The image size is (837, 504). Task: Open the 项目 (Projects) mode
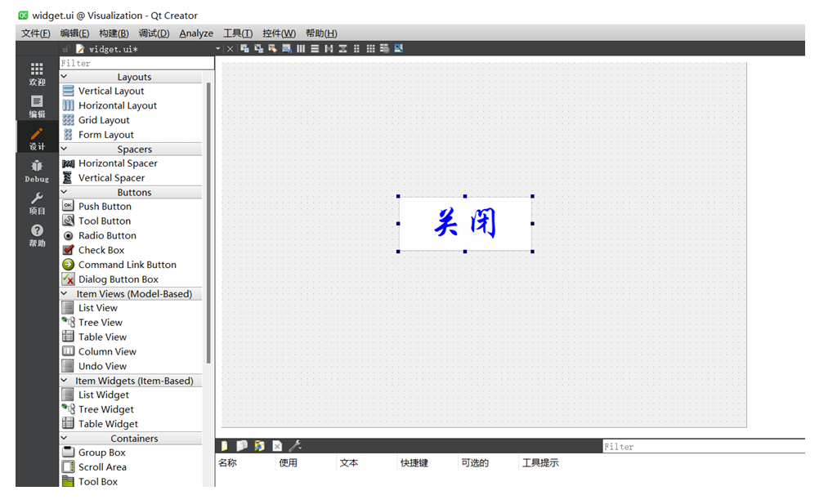point(37,203)
